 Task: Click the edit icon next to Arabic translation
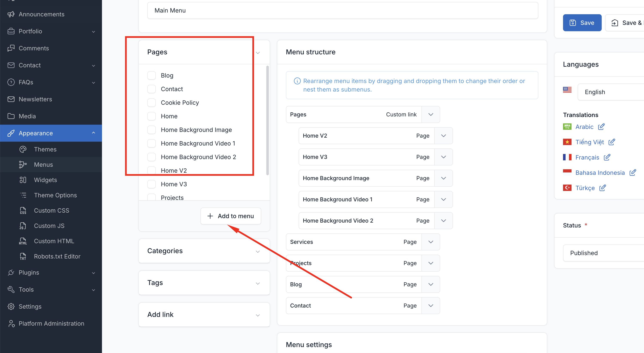601,127
